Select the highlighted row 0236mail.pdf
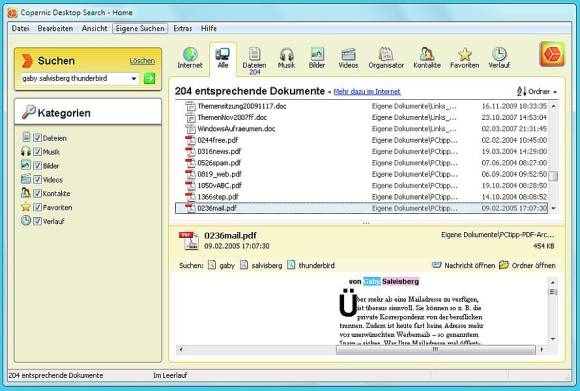 coord(362,208)
